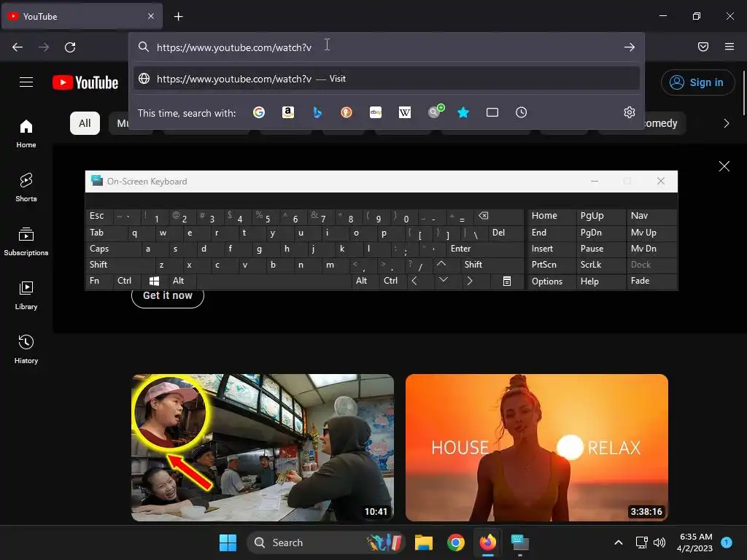The height and width of the screenshot is (560, 747).
Task: Go to YouTube home via logo
Action: click(85, 82)
